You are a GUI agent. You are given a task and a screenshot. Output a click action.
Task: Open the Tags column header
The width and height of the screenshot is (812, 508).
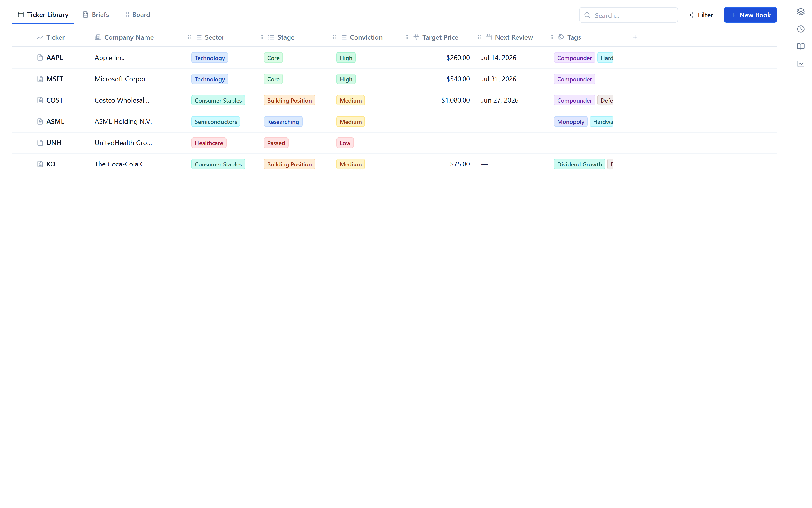click(574, 37)
